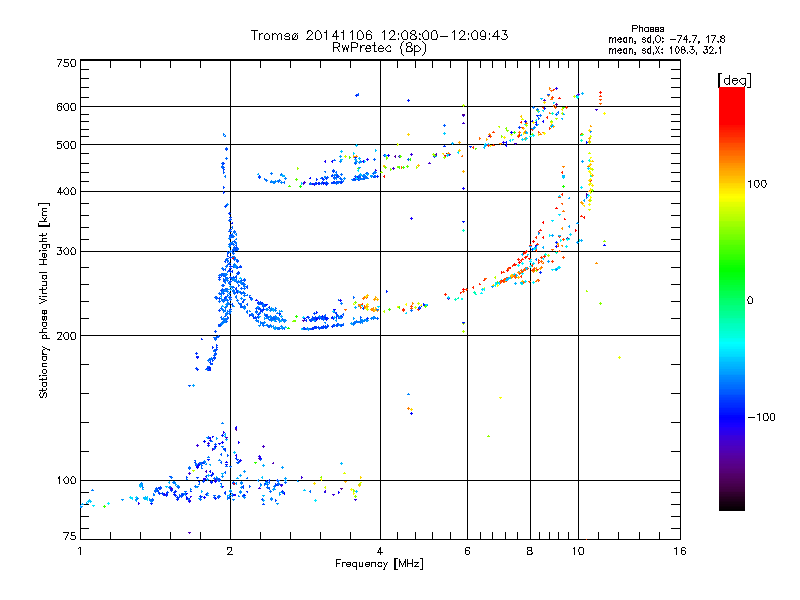Screen dimensions: 800x600
Task: Click the colorbar tick label '-100'
Action: coord(761,417)
